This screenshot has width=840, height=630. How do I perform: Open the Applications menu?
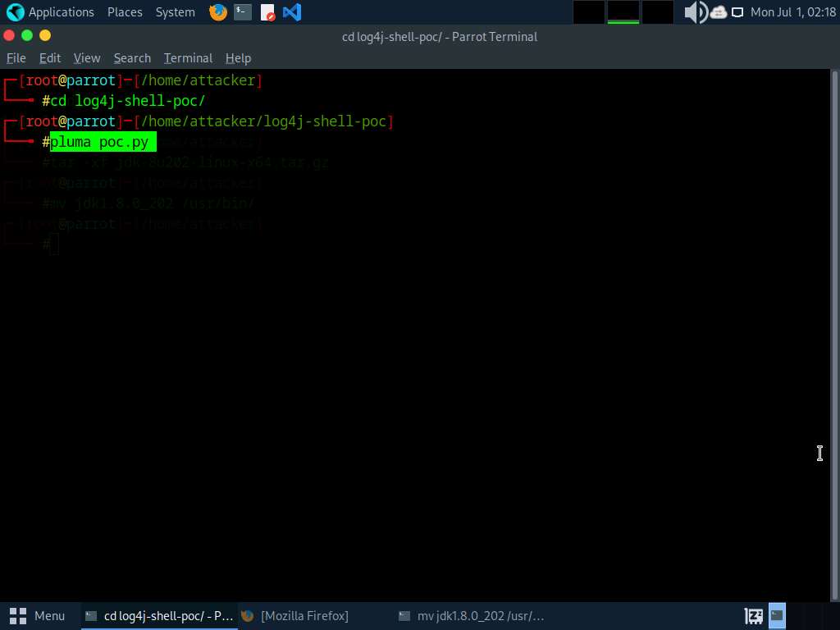tap(61, 12)
